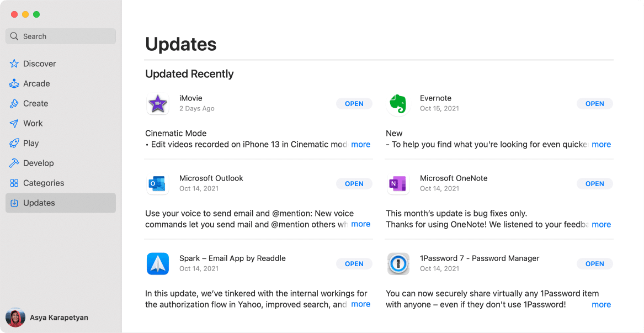Screen dimensions: 644x333
Task: Click the magnifying glass search icon
Action: [x=14, y=36]
